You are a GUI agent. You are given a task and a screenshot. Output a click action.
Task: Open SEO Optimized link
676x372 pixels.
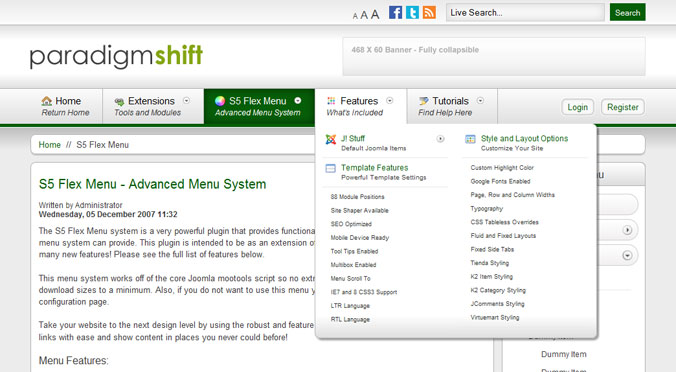tap(351, 224)
